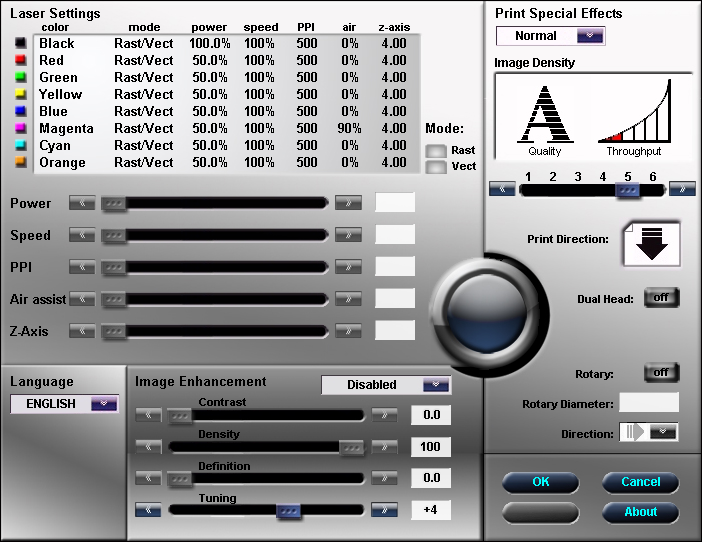Image resolution: width=702 pixels, height=542 pixels.
Task: Select the Black row in Laser Settings
Action: [x=222, y=43]
